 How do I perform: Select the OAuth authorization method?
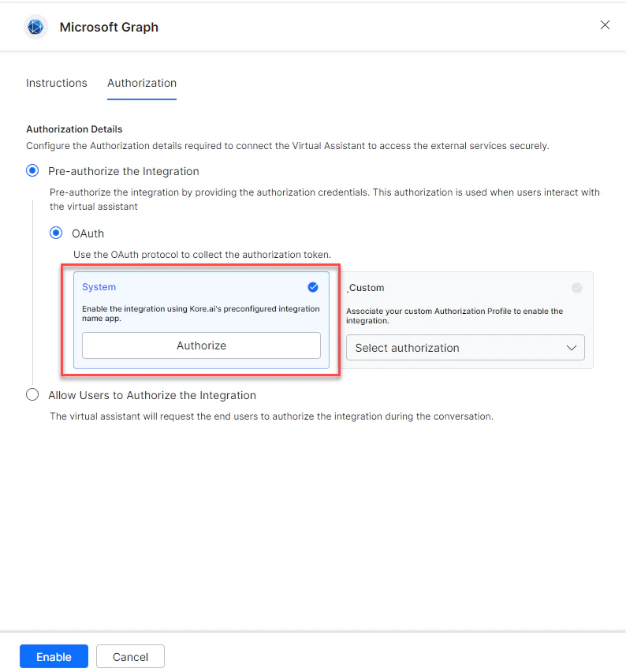pos(54,233)
